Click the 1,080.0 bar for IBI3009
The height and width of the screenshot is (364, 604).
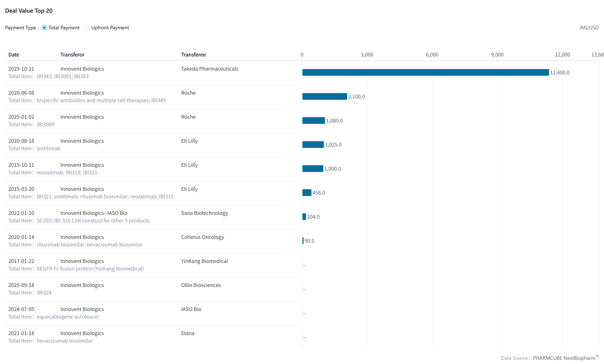313,120
